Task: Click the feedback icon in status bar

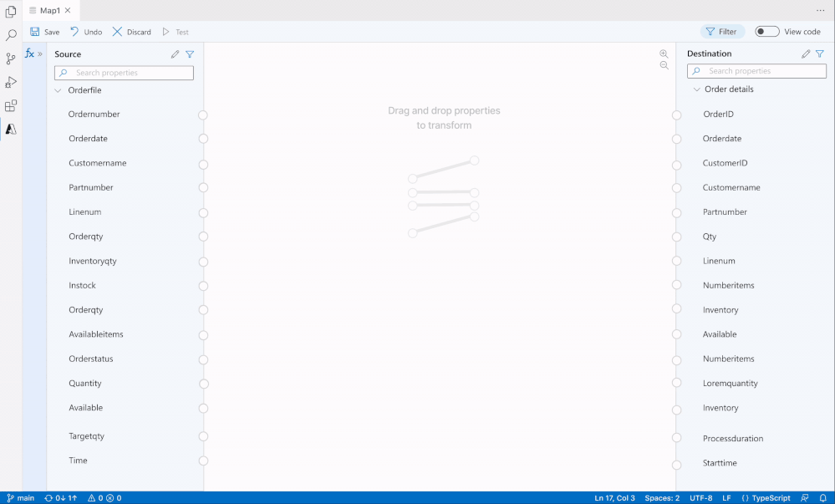Action: [x=805, y=498]
